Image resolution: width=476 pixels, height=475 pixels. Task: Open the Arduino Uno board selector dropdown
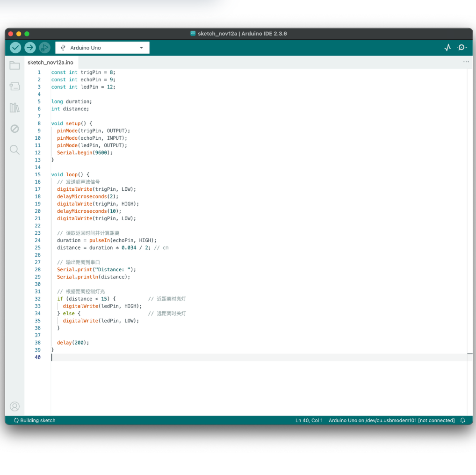click(102, 47)
